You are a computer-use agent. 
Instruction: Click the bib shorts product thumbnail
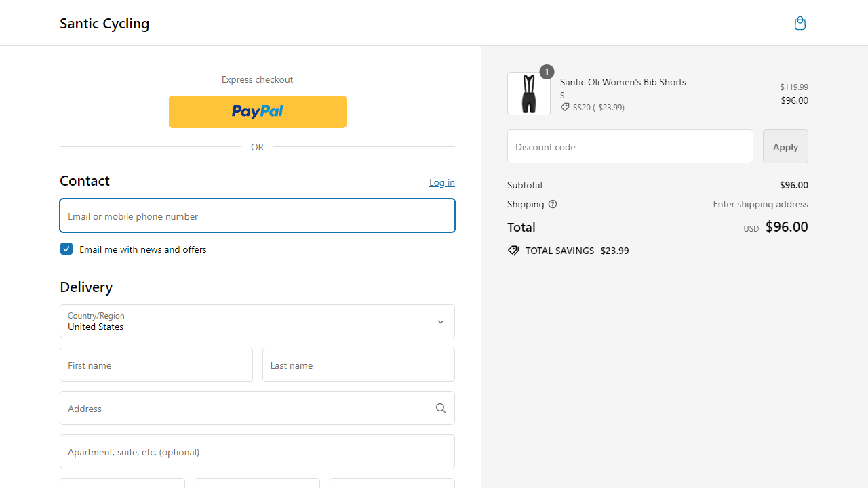point(529,94)
